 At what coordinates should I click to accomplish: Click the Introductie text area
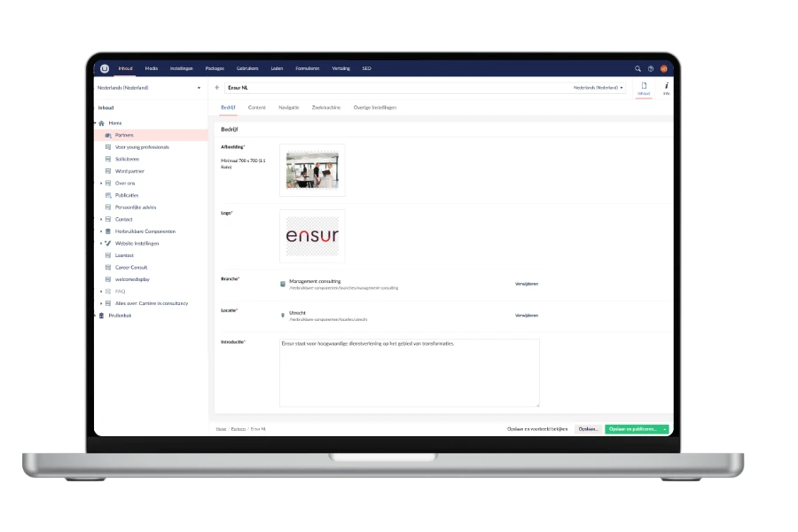[409, 372]
